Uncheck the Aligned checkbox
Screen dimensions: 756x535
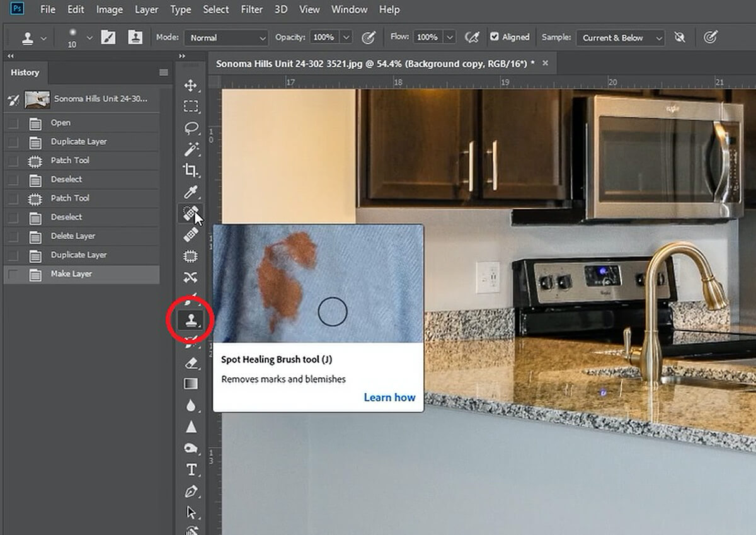(495, 37)
